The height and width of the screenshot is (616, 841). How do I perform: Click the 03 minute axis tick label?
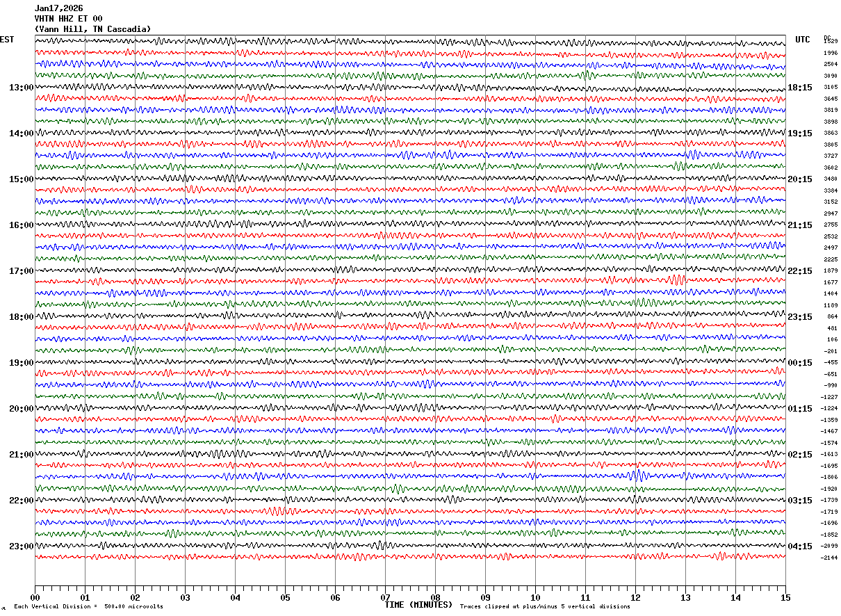click(x=185, y=598)
